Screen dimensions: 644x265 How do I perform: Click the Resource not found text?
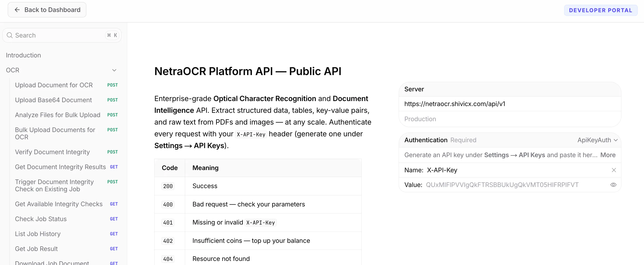pos(221,259)
